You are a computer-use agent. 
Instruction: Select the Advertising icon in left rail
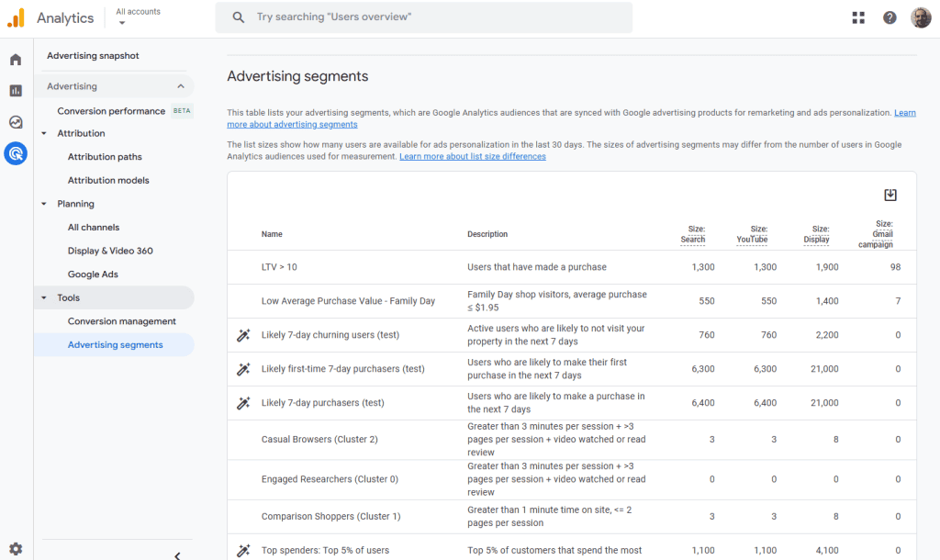[x=16, y=153]
